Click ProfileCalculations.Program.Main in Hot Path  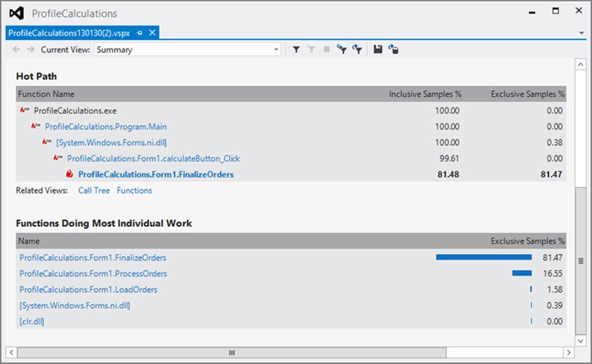click(106, 126)
